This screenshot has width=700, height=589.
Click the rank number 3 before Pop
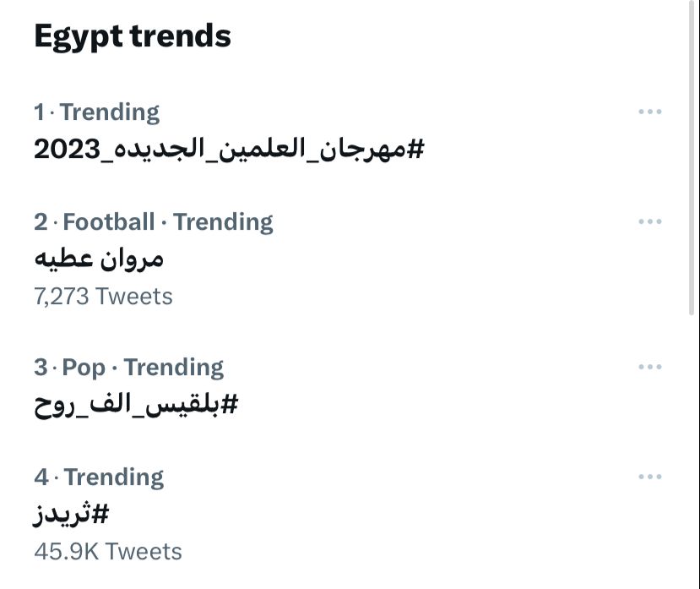coord(41,368)
